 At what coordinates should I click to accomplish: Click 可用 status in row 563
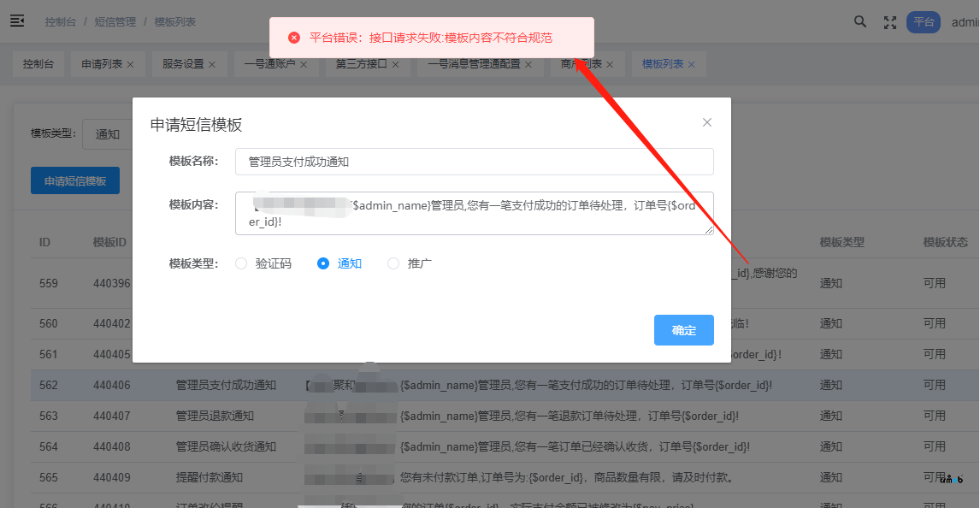coord(935,416)
